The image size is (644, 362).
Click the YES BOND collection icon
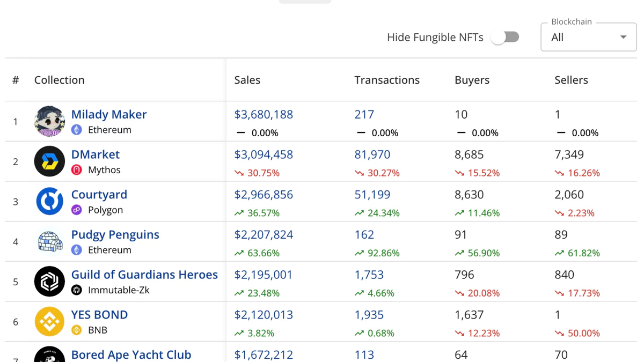pyautogui.click(x=49, y=322)
